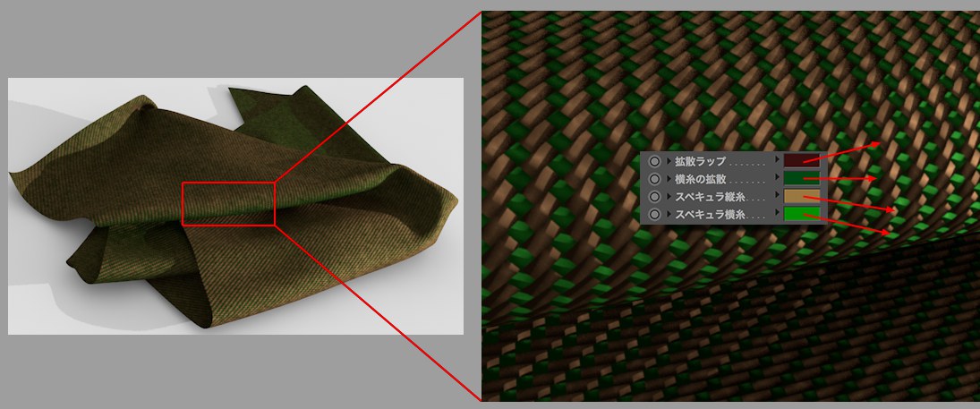Image resolution: width=980 pixels, height=409 pixels.
Task: Open the dark green 横糸の拡散 color swatch
Action: [x=801, y=179]
